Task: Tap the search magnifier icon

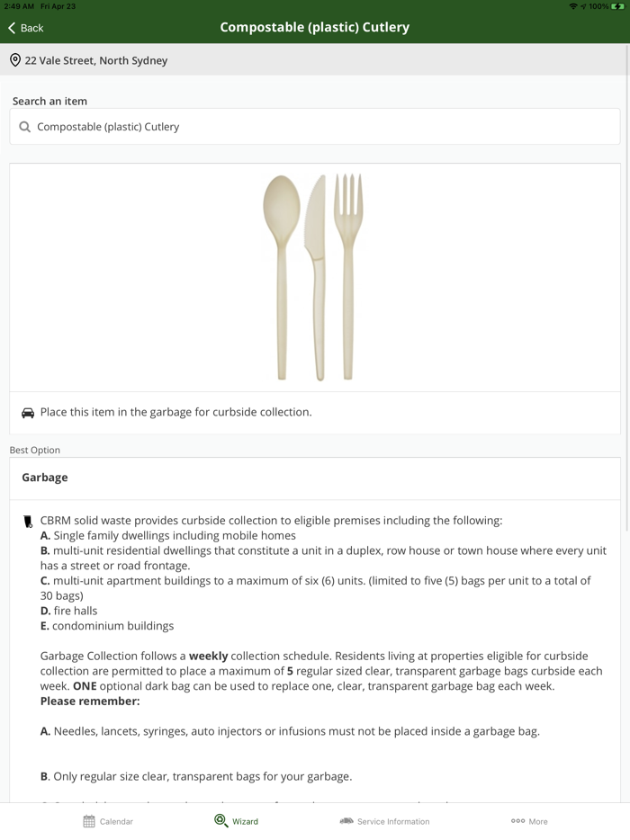Action: (x=25, y=127)
